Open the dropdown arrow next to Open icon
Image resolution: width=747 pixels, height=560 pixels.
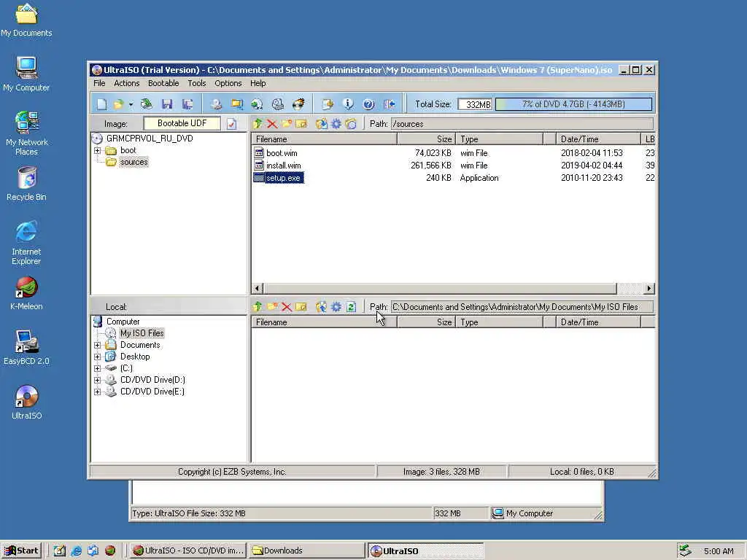tap(131, 104)
